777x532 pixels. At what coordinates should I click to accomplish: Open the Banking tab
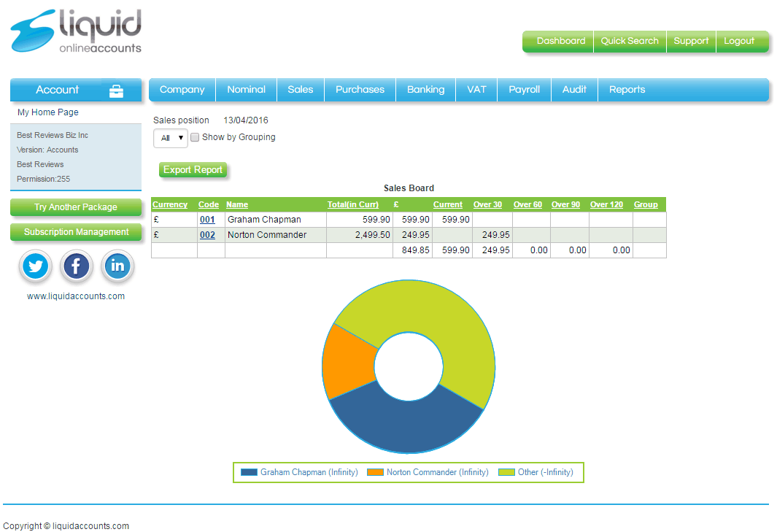(425, 89)
